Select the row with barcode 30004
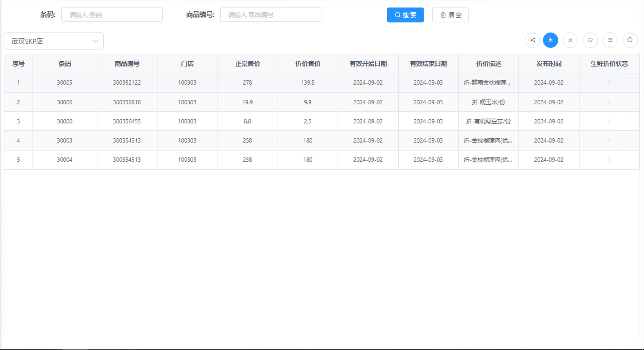The image size is (644, 350). pyautogui.click(x=65, y=160)
